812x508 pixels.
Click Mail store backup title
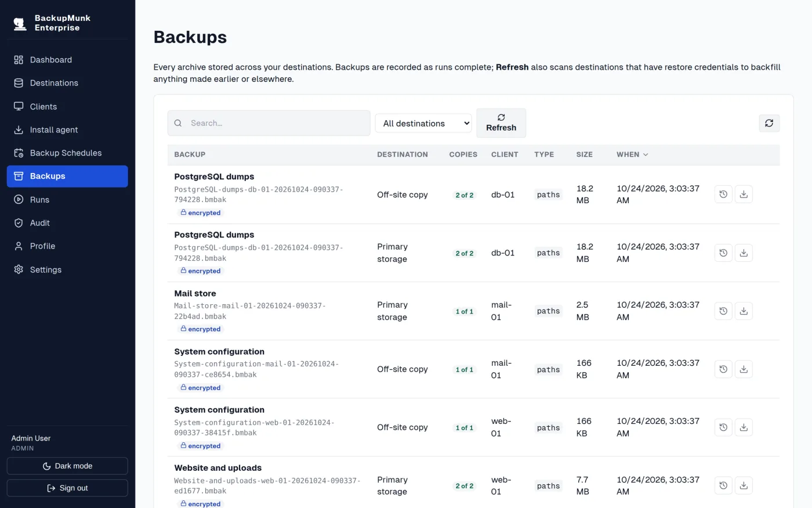pos(195,294)
